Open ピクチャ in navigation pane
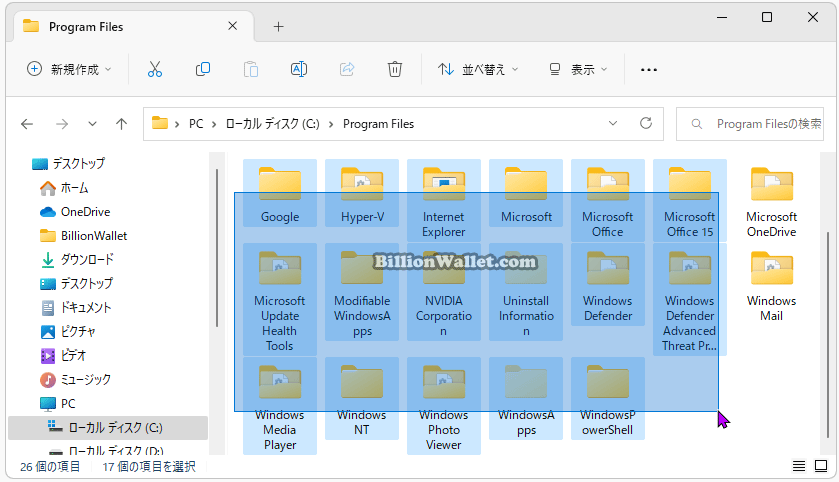The image size is (839, 482). [x=67, y=332]
